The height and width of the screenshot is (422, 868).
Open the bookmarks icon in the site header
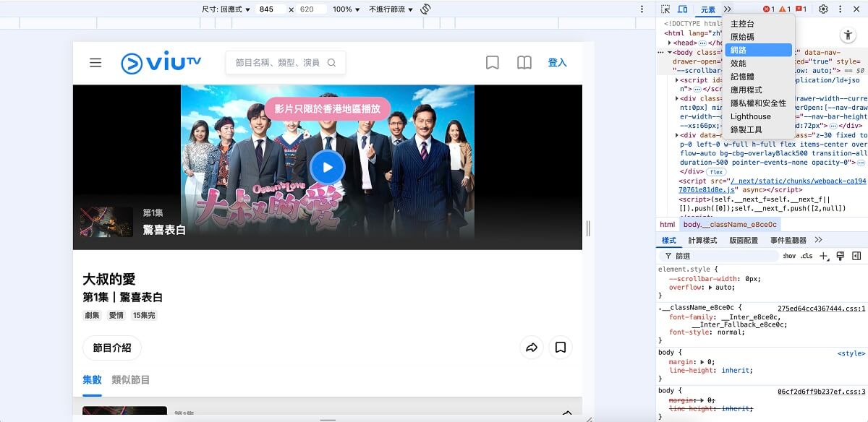click(x=493, y=63)
